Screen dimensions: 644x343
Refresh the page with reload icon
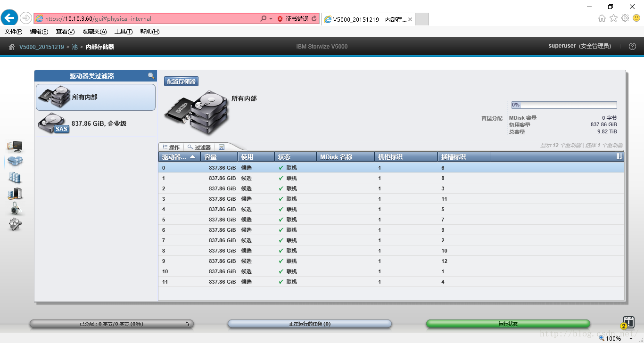(x=314, y=19)
